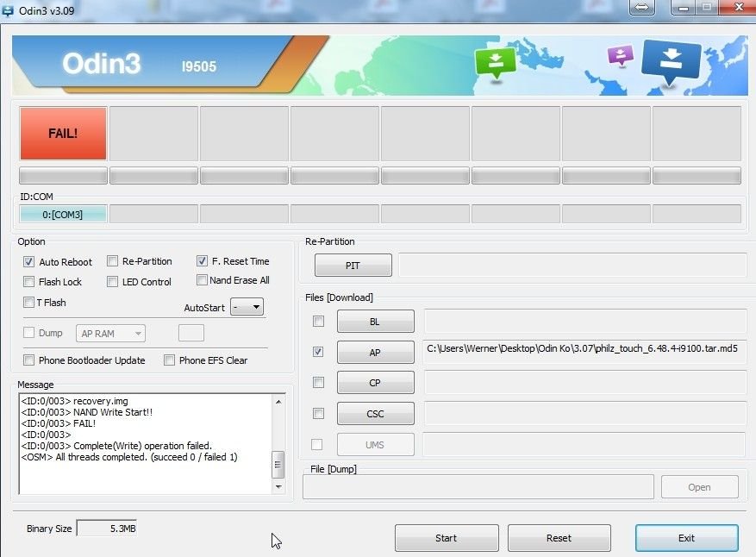Click the CSC file button
This screenshot has height=557, width=756.
coord(375,413)
